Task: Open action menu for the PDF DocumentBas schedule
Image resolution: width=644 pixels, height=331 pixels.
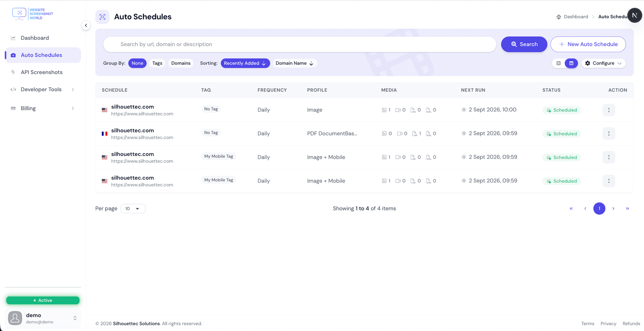Action: coord(609,133)
